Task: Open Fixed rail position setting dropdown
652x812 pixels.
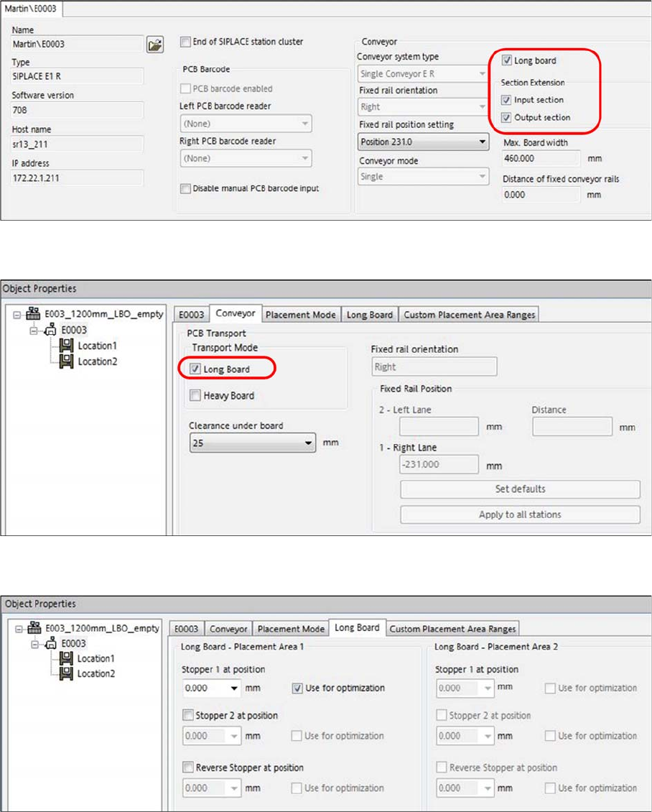Action: click(423, 142)
